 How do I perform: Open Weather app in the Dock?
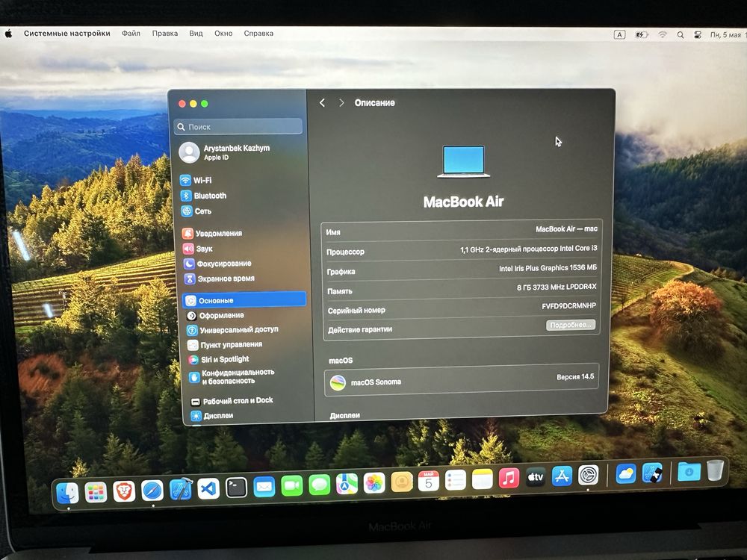pos(625,473)
